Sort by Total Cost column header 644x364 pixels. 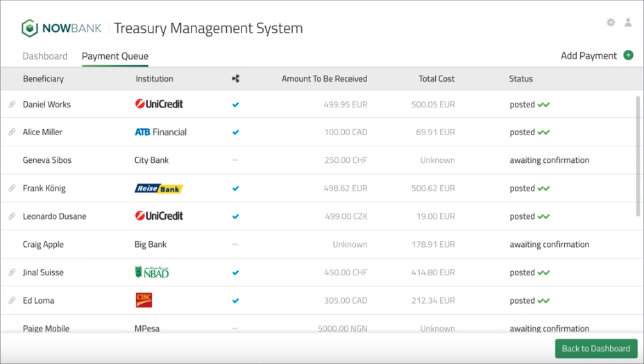437,79
